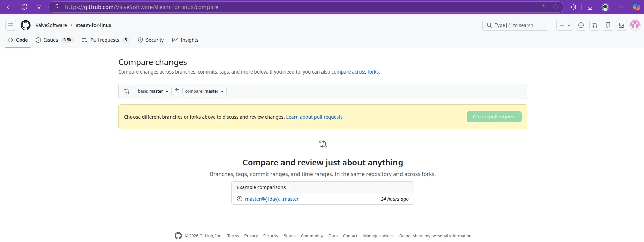Follow the compare across forks link
644x242 pixels.
(355, 72)
